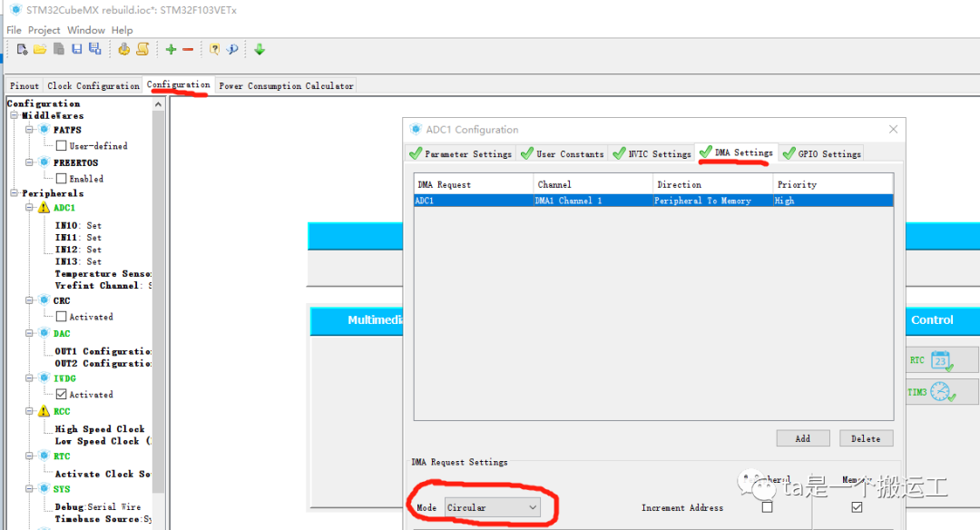Click the Save Project As icon
This screenshot has width=980, height=530.
coord(95,49)
